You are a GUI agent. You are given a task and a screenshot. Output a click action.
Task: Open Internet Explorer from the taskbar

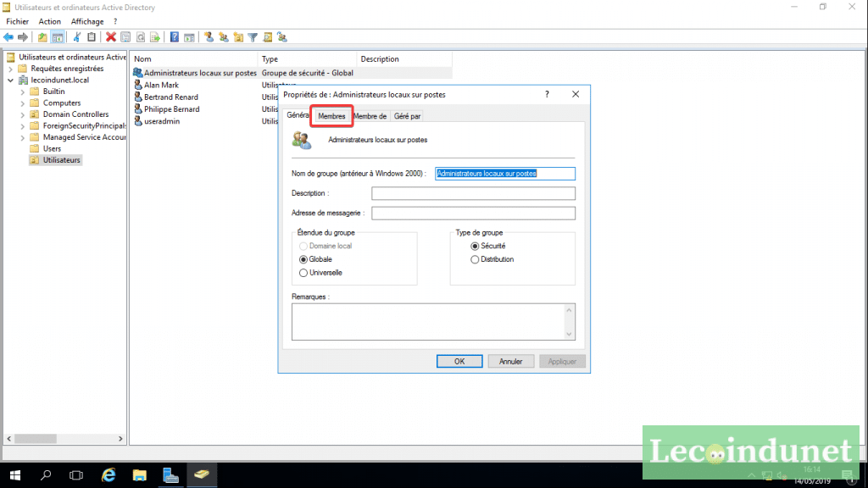coord(108,474)
